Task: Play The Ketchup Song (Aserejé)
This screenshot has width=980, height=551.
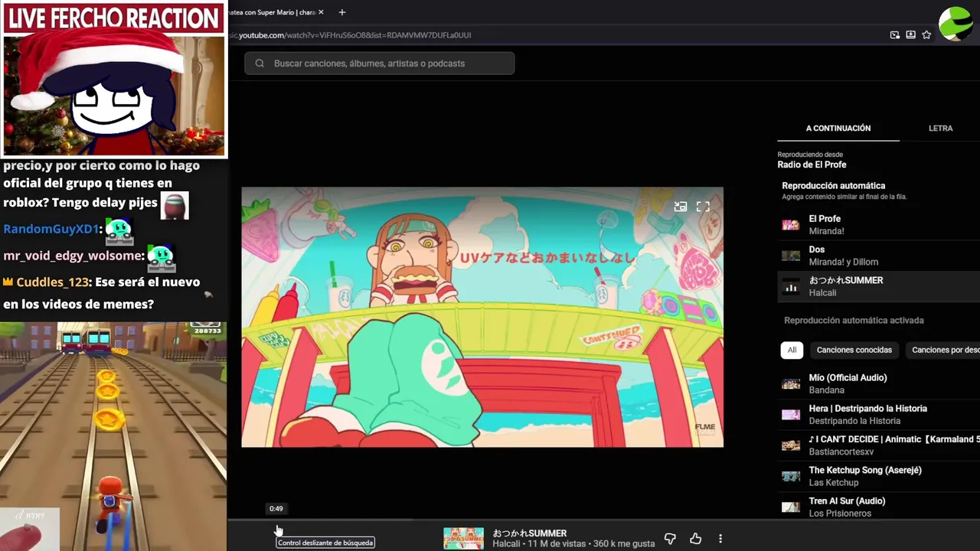Action: (x=879, y=476)
